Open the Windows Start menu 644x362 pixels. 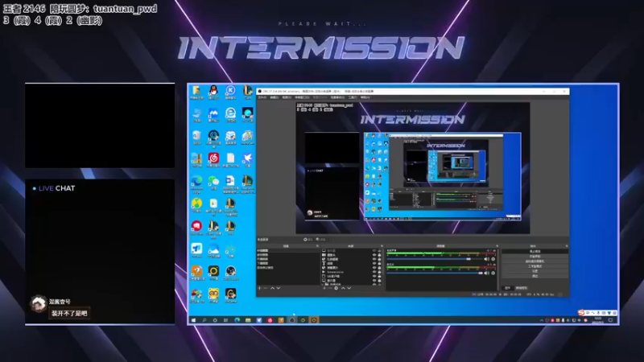[193, 320]
